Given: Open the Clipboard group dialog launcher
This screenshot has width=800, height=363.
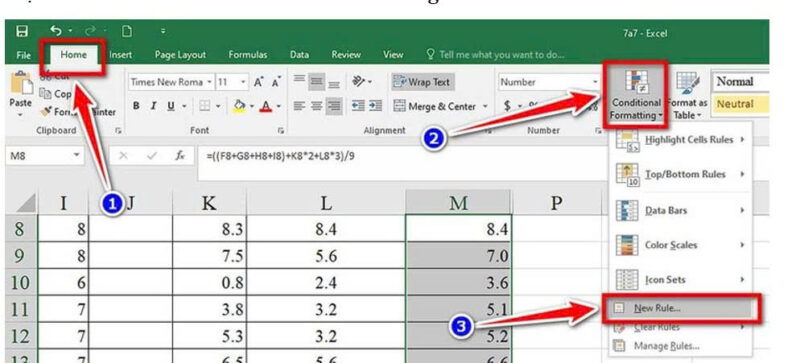Looking at the screenshot, I should pyautogui.click(x=118, y=131).
